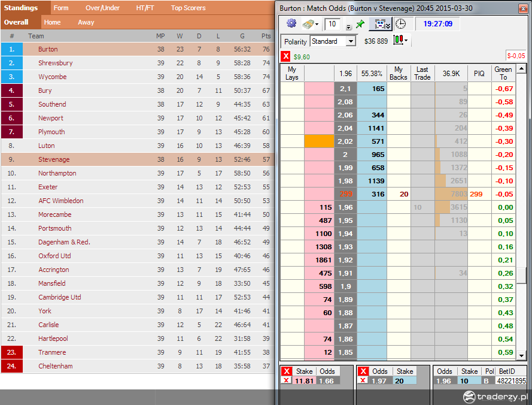
Task: Click lay cell 487 at odds 1,95
Action: pyautogui.click(x=319, y=220)
